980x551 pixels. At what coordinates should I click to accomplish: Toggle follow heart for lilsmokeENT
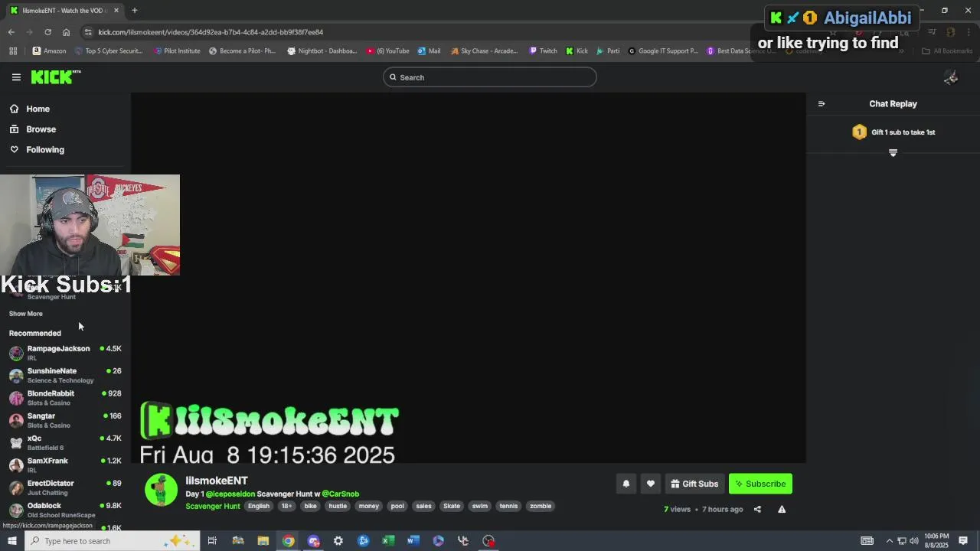tap(651, 484)
